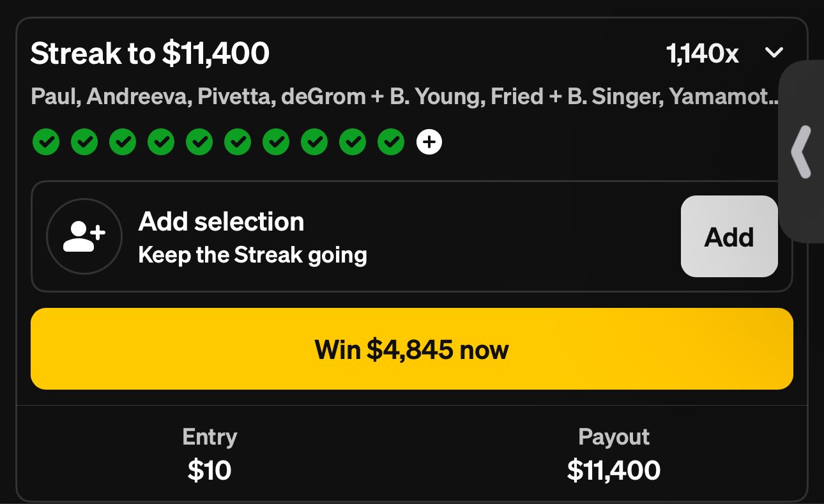Open the truncated player selections list
The width and height of the screenshot is (824, 504).
(404, 97)
